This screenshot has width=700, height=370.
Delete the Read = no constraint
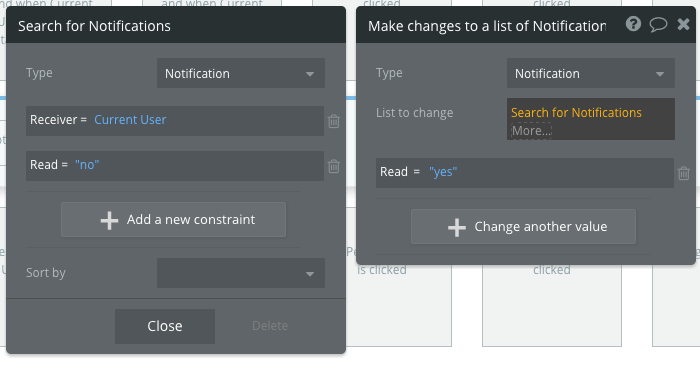coord(333,166)
